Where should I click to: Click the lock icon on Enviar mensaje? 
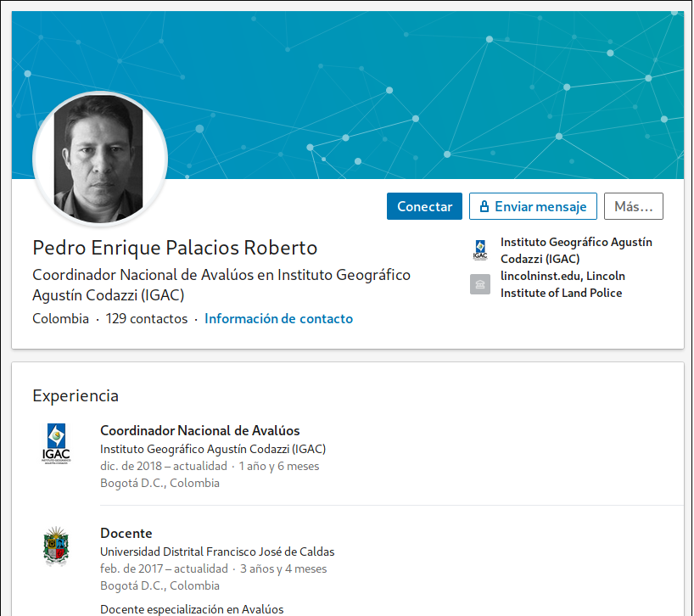[484, 206]
